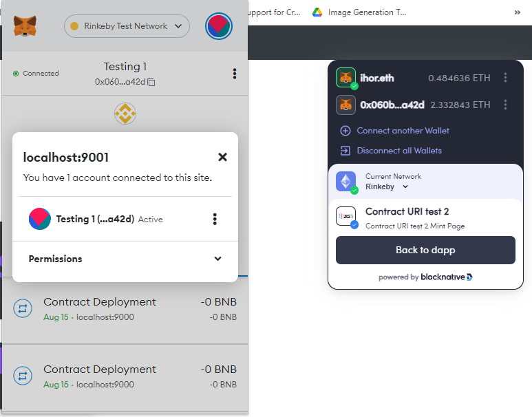This screenshot has height=417, width=532.
Task: Click second Contract Deployment transaction icon
Action: 23,376
